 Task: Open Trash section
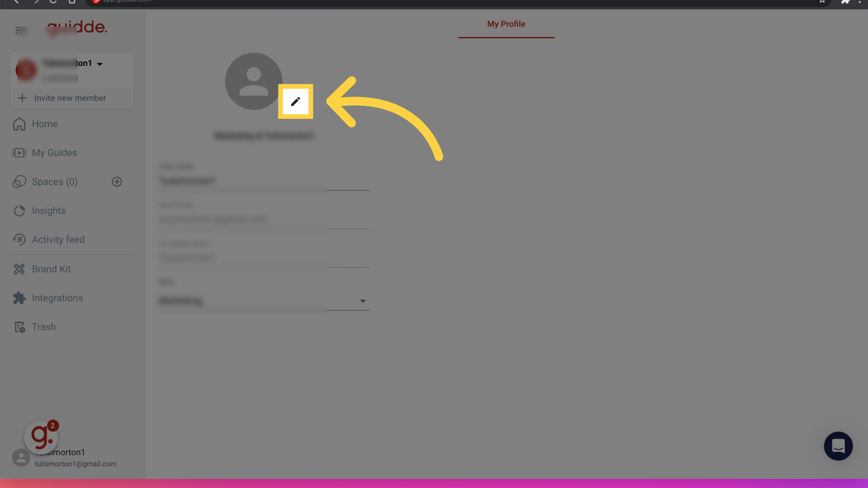43,327
